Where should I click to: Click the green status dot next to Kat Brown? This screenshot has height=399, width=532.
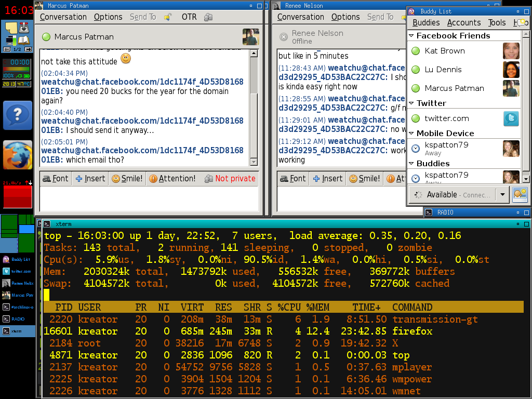point(416,51)
